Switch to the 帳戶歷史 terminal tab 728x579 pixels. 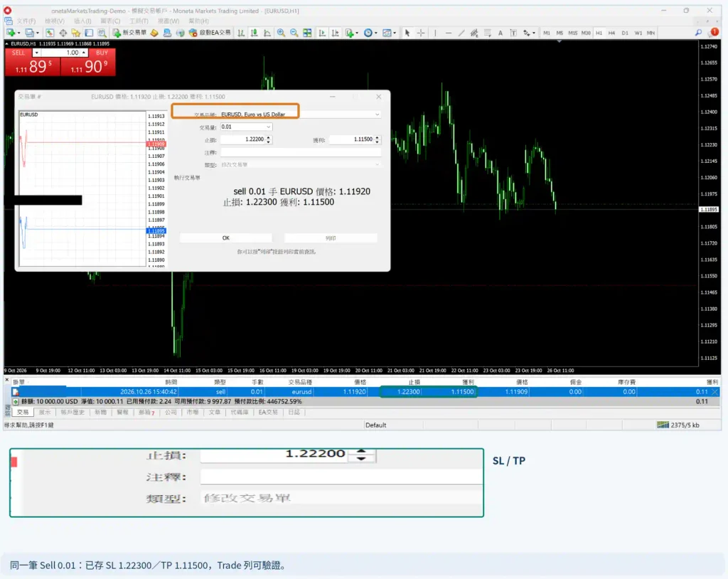73,412
